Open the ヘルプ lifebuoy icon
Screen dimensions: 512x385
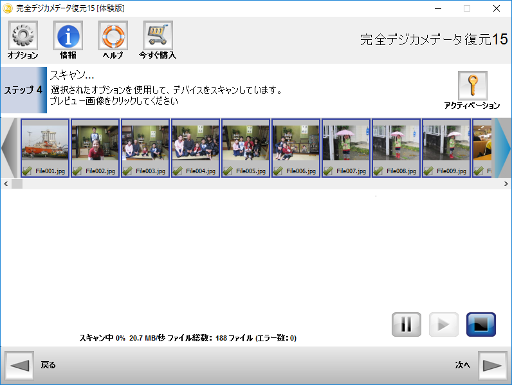(x=113, y=36)
